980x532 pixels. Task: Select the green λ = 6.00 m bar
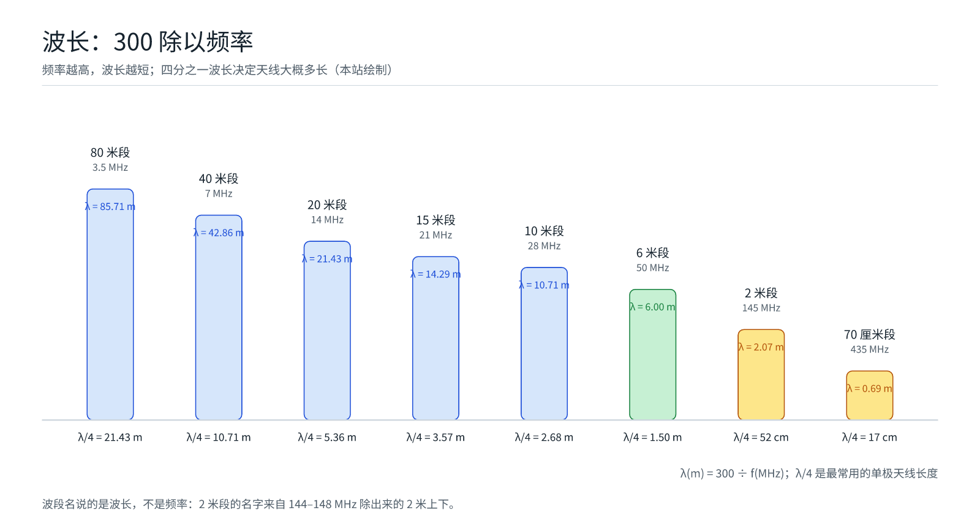tap(653, 354)
